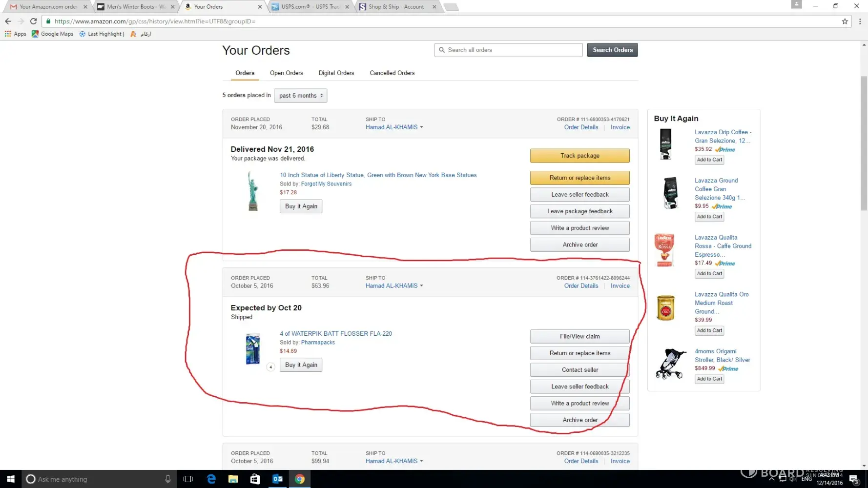Screen dimensions: 868x488
Task: Switch to the Cancelled Orders tab
Action: [392, 73]
